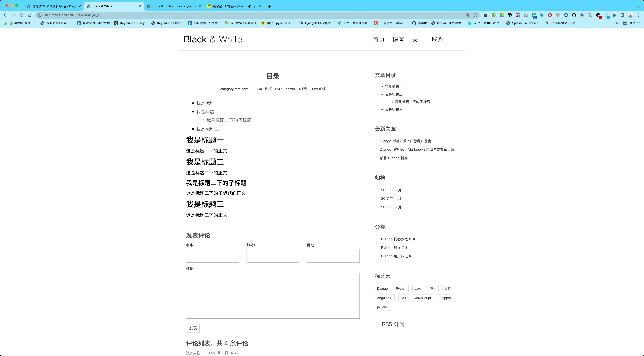The width and height of the screenshot is (644, 356).
Task: Go back to the previous page
Action: point(6,15)
